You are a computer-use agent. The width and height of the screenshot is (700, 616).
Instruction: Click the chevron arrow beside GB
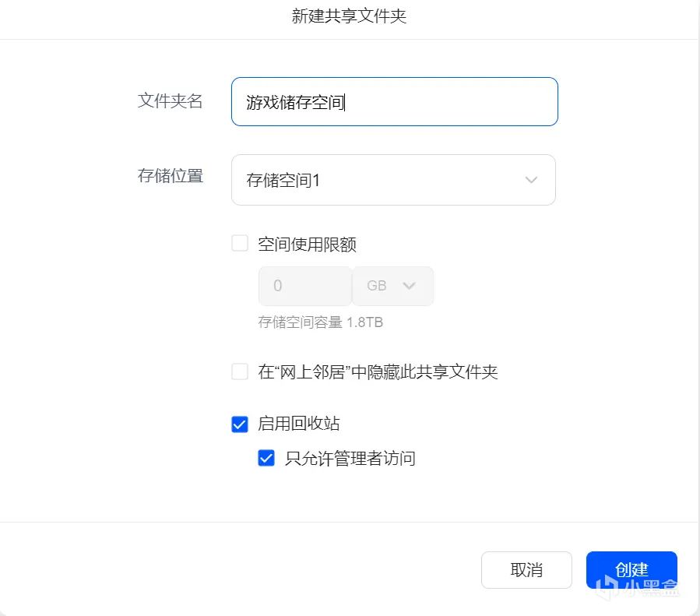410,286
